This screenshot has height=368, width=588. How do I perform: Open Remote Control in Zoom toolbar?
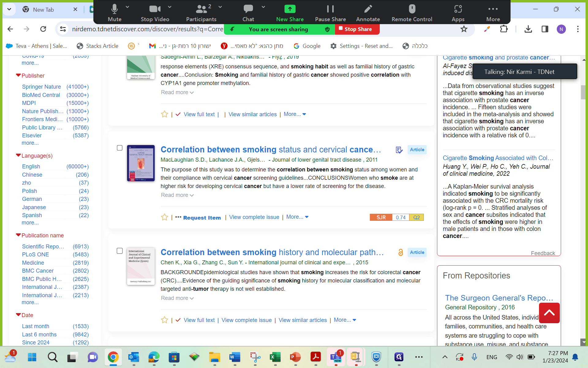tap(412, 13)
